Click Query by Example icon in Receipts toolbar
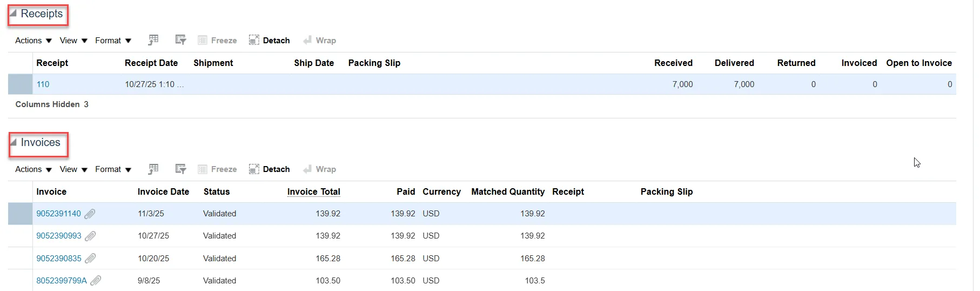This screenshot has width=980, height=291. (x=180, y=40)
